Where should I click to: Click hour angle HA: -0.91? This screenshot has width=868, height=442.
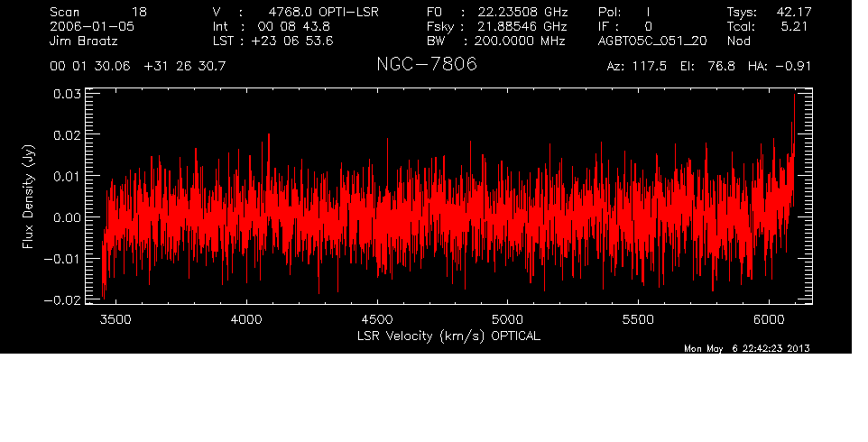point(780,67)
